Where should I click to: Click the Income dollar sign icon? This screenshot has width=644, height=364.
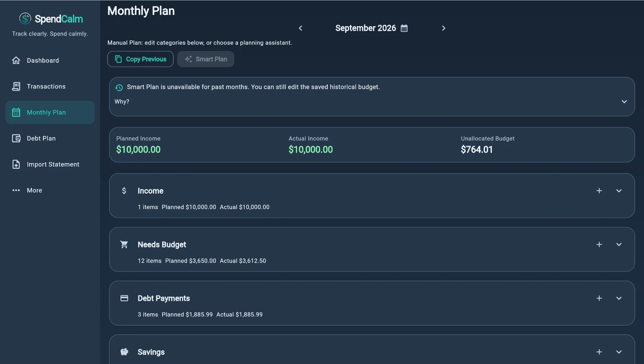[124, 191]
